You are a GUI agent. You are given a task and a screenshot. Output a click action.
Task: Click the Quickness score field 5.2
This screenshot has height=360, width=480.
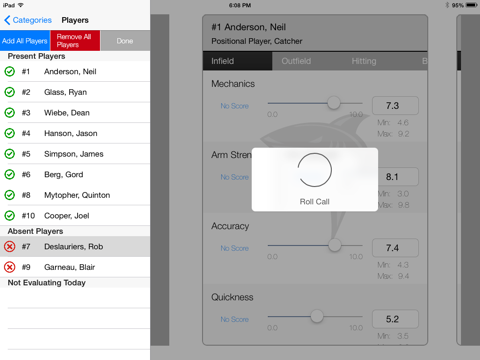click(395, 319)
